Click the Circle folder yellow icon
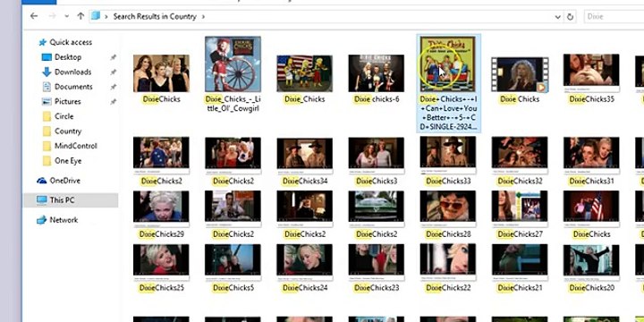Viewport: 644px width, 322px height. point(47,116)
